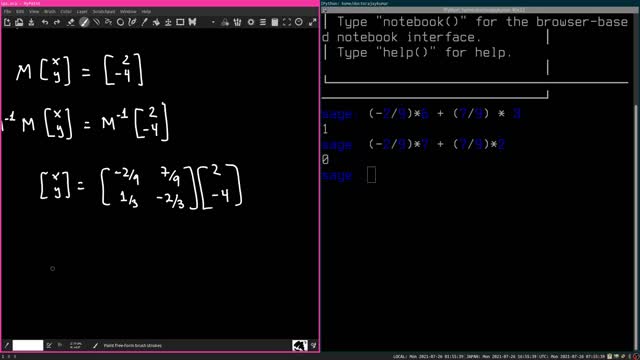Select the Ellipse drawing tool
Image resolution: width=640 pixels, height=360 pixels.
120,22
